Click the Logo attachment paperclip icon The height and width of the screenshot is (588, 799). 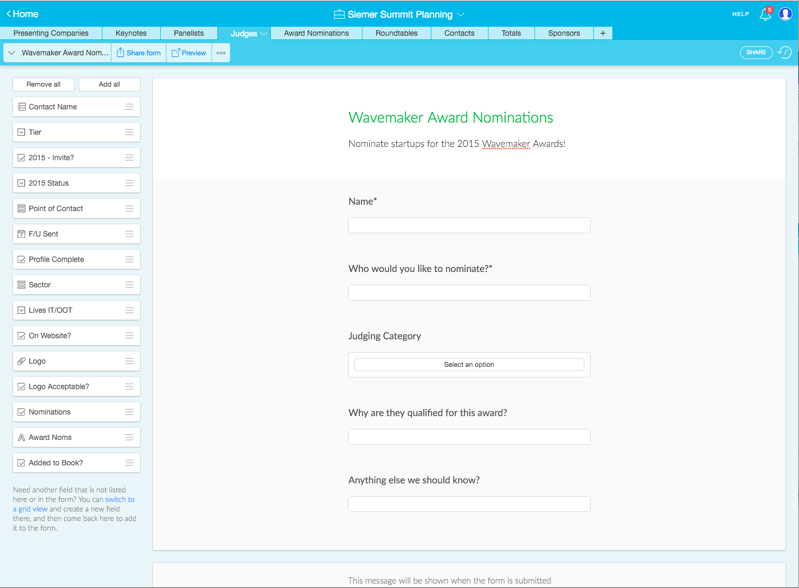point(21,361)
